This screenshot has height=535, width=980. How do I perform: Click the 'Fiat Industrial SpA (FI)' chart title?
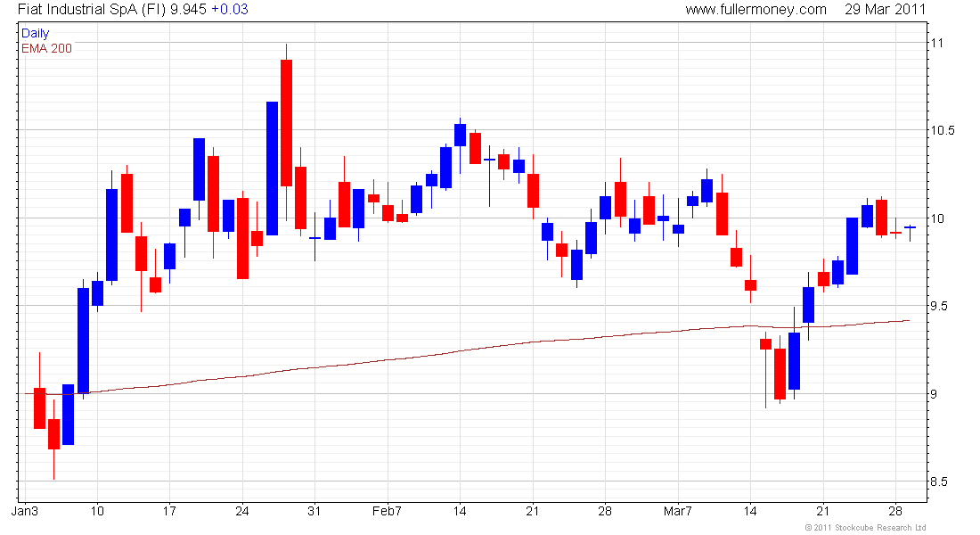pyautogui.click(x=92, y=10)
